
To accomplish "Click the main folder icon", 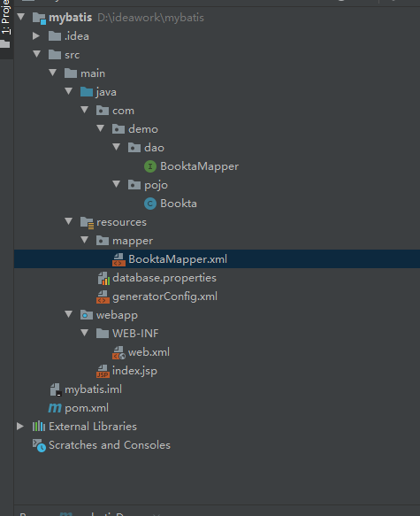I will tap(71, 73).
